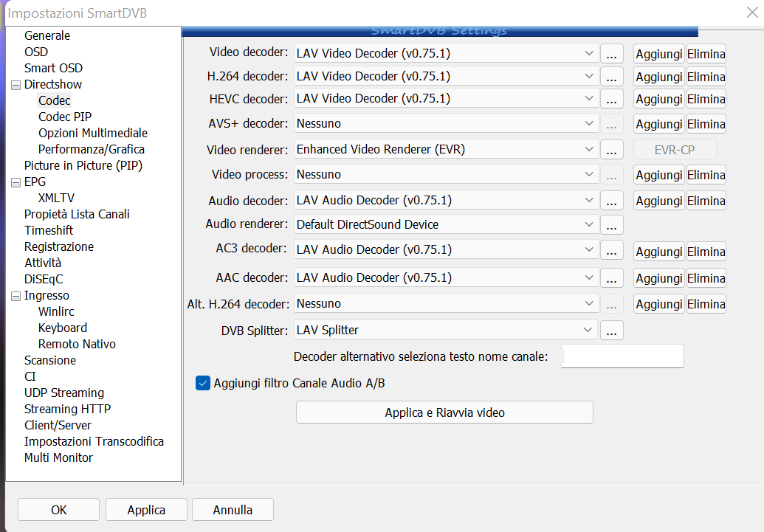Select Smart OSD settings page
This screenshot has width=764, height=532.
(54, 68)
